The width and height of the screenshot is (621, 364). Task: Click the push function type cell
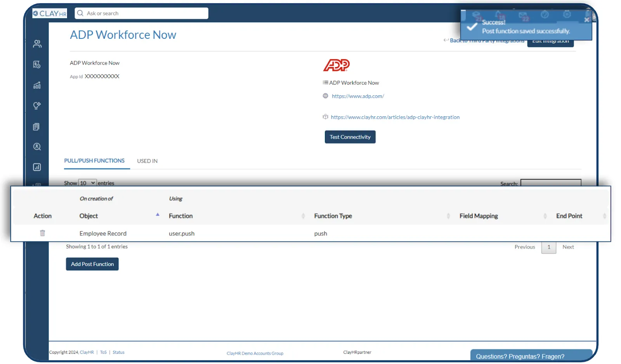coord(321,233)
